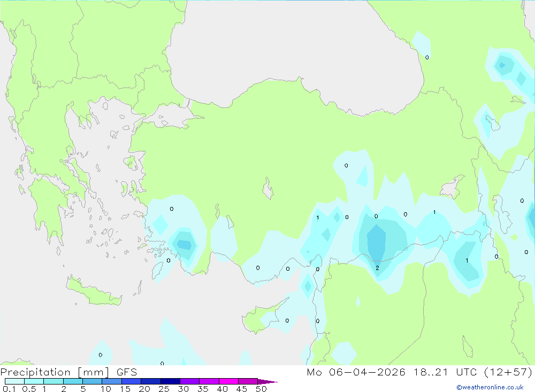Click the 40 mm magenta legend swatch
This screenshot has width=535, height=392.
coord(228,381)
